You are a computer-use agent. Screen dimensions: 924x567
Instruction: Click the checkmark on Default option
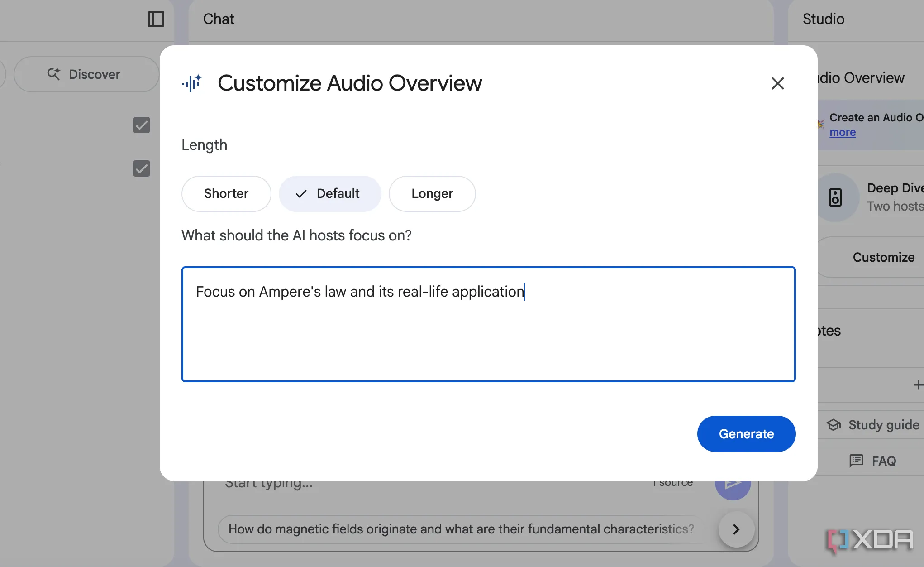click(x=301, y=194)
